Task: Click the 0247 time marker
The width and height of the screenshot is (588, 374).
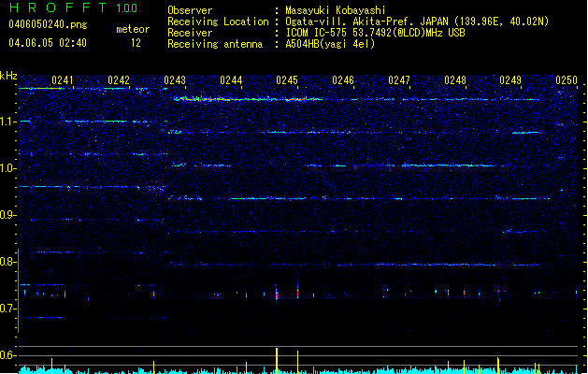Action: coord(399,80)
